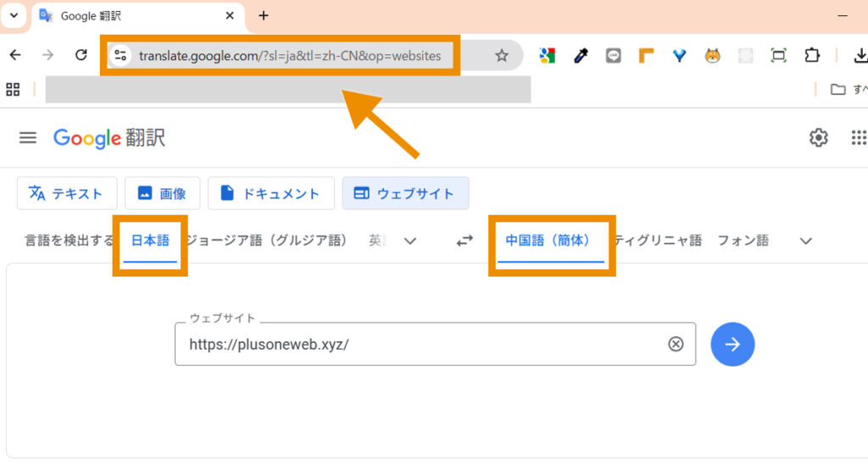
Task: Reload the current page
Action: click(x=81, y=56)
